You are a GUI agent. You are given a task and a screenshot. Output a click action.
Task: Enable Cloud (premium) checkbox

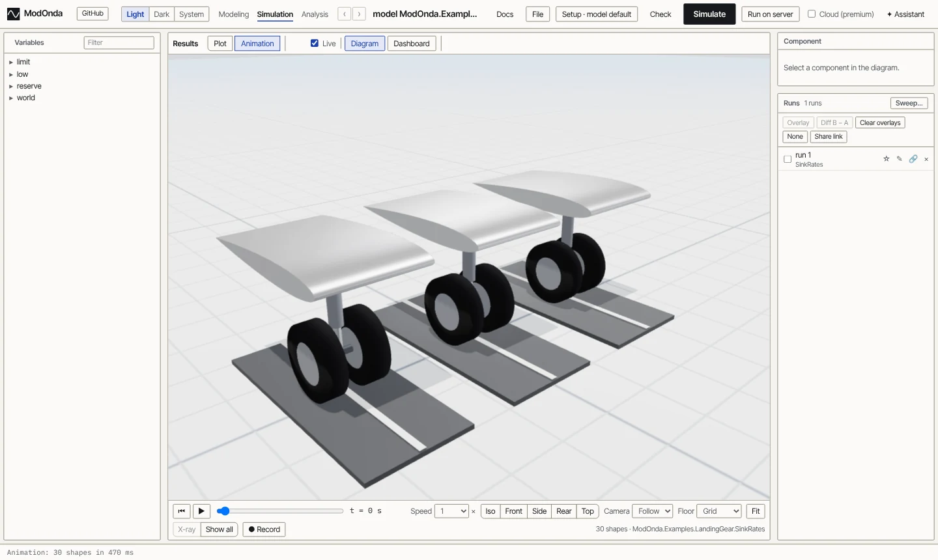pos(812,14)
